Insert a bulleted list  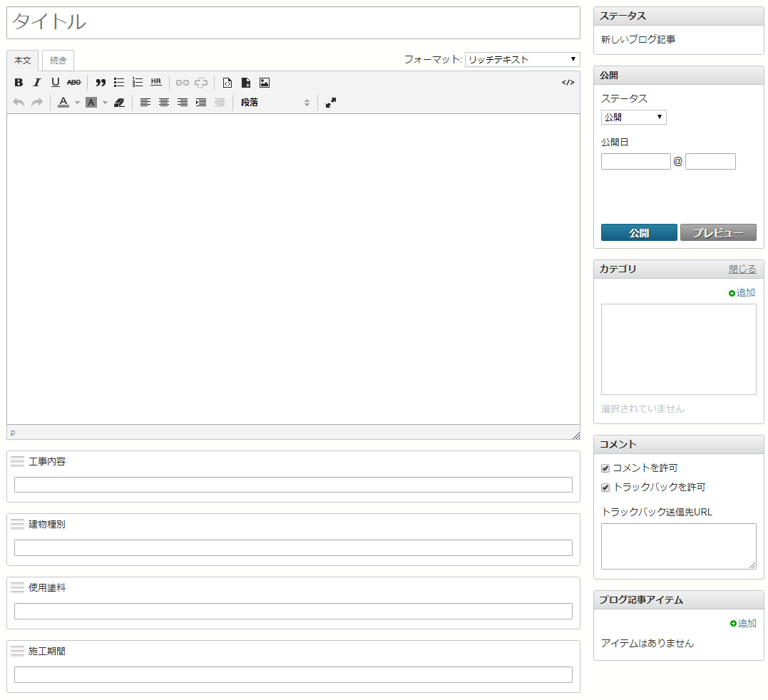coord(119,82)
